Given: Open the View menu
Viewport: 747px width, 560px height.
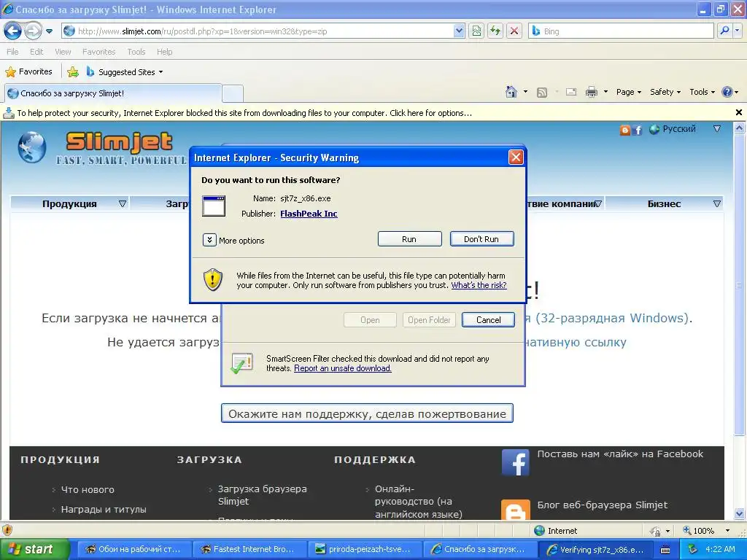Looking at the screenshot, I should coord(63,52).
